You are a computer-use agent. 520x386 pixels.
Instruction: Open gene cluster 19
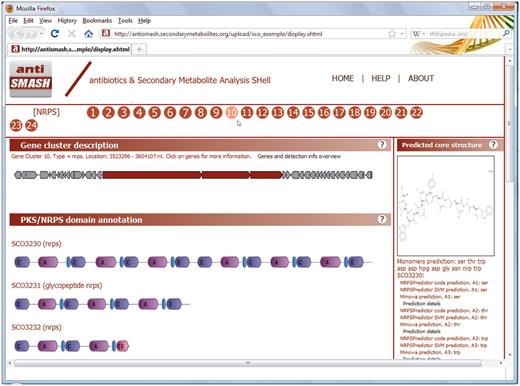[x=370, y=113]
